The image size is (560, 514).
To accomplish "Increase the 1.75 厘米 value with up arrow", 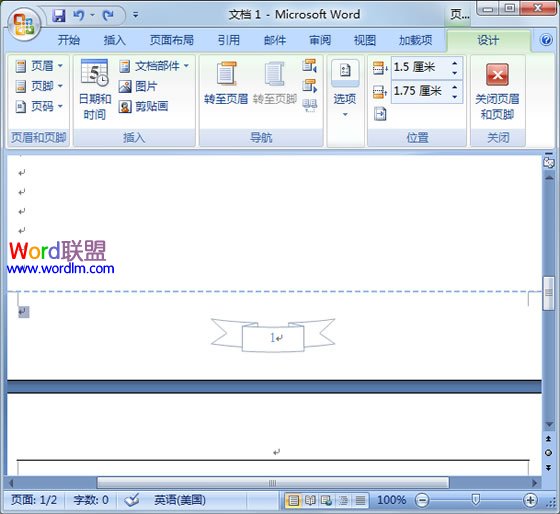I will [455, 87].
